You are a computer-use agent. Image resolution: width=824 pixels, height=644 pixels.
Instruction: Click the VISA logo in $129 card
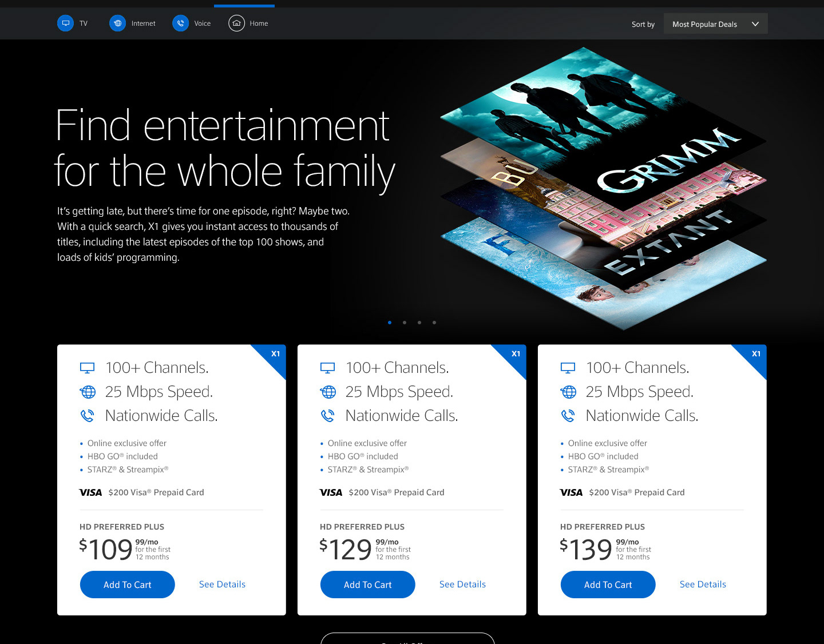331,492
